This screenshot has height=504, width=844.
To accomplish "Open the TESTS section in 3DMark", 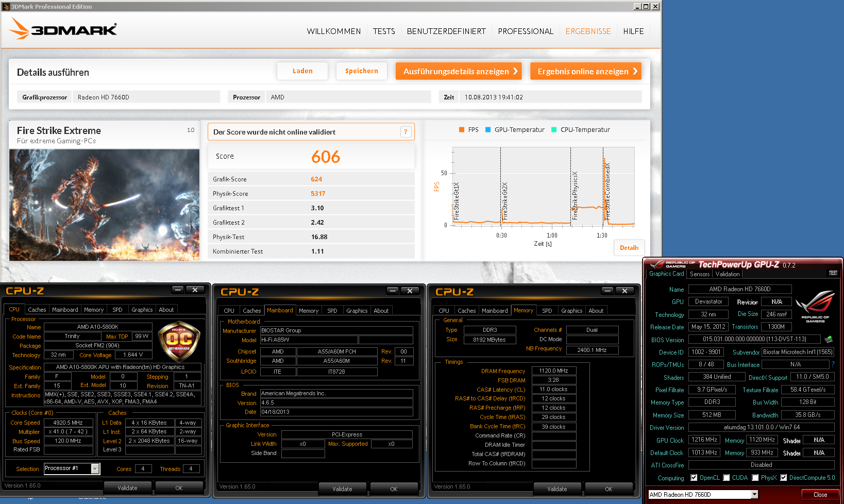I will (384, 31).
